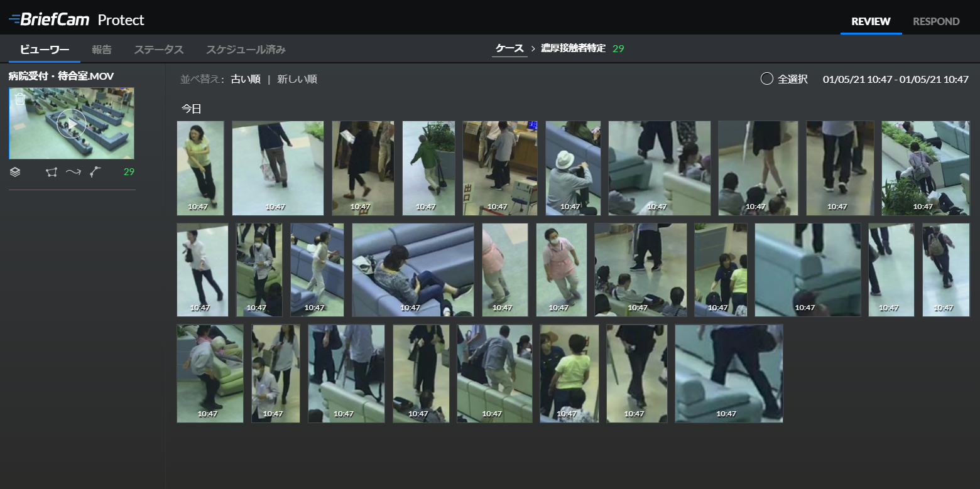The width and height of the screenshot is (980, 489).
Task: Switch to the RESPOND tab
Action: click(936, 21)
